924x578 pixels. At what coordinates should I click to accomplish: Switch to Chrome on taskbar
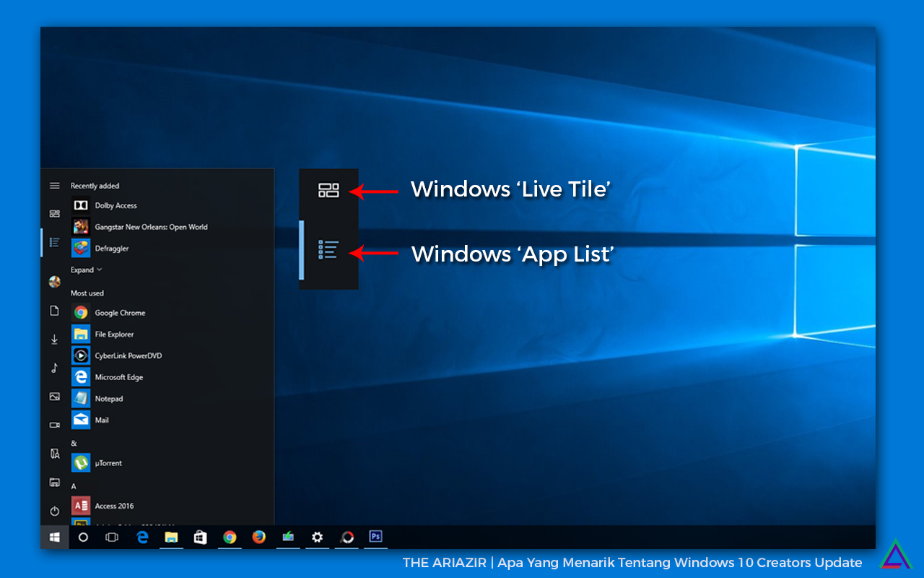pos(230,537)
